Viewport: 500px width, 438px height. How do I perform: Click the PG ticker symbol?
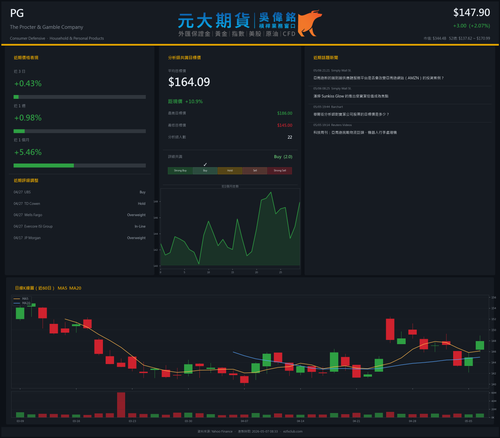(x=17, y=13)
